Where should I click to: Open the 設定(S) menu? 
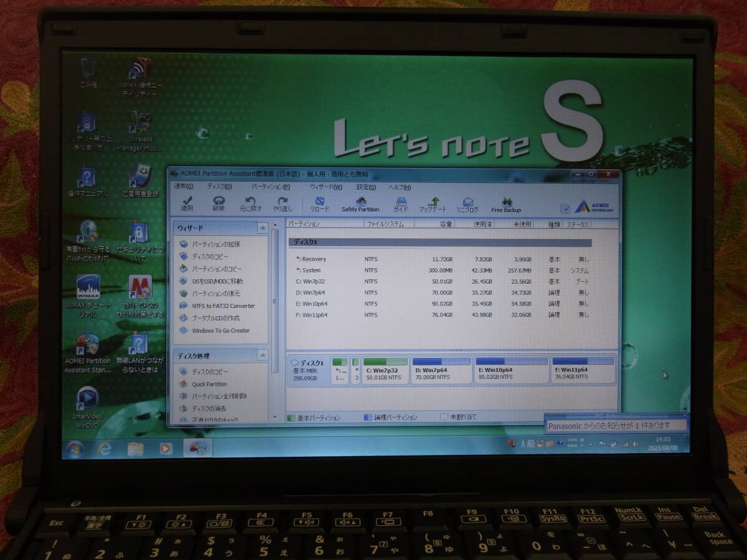[366, 187]
